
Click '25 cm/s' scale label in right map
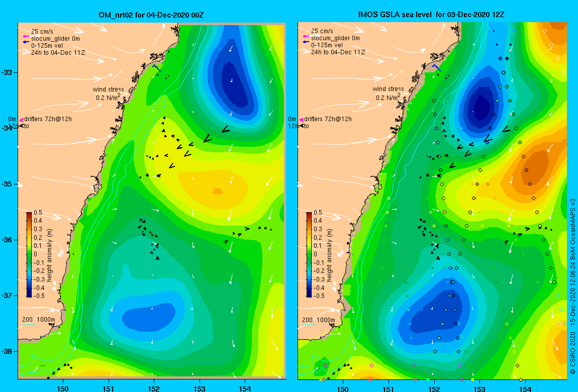322,31
